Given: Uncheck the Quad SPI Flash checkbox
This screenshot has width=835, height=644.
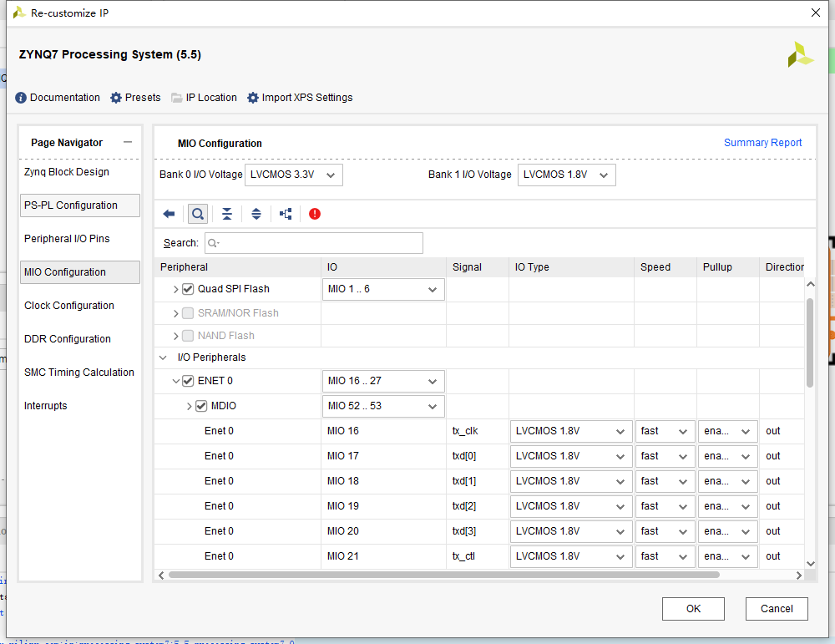Looking at the screenshot, I should [x=187, y=289].
